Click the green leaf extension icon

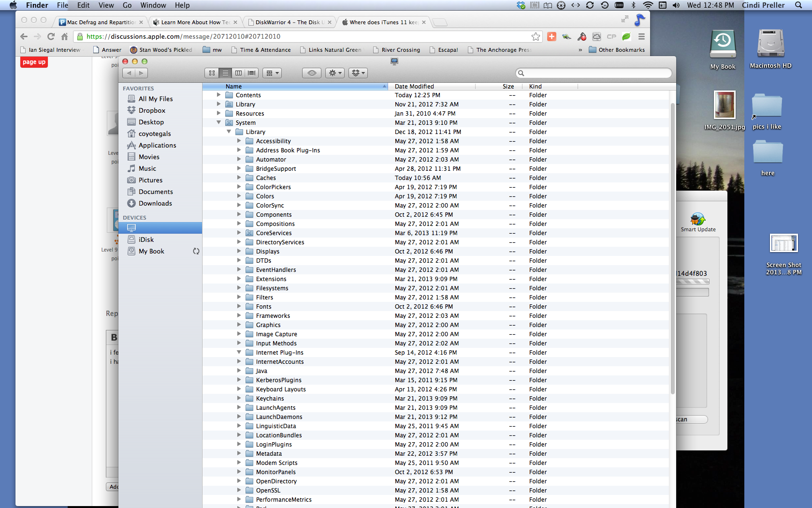coord(626,36)
